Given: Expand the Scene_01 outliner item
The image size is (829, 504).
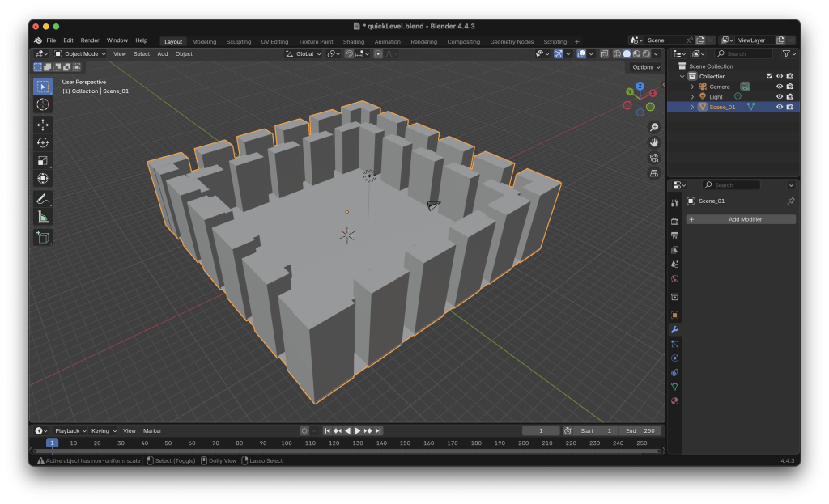Looking at the screenshot, I should (x=692, y=107).
